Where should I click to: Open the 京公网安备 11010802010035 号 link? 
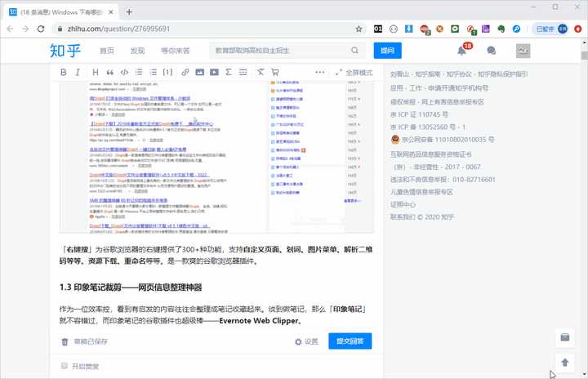tap(448, 140)
